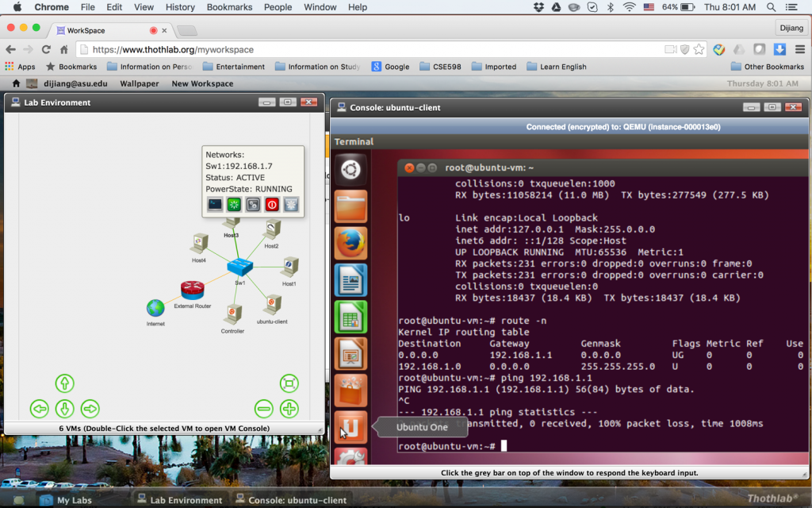
Task: Click the New Workspace link
Action: coord(202,83)
